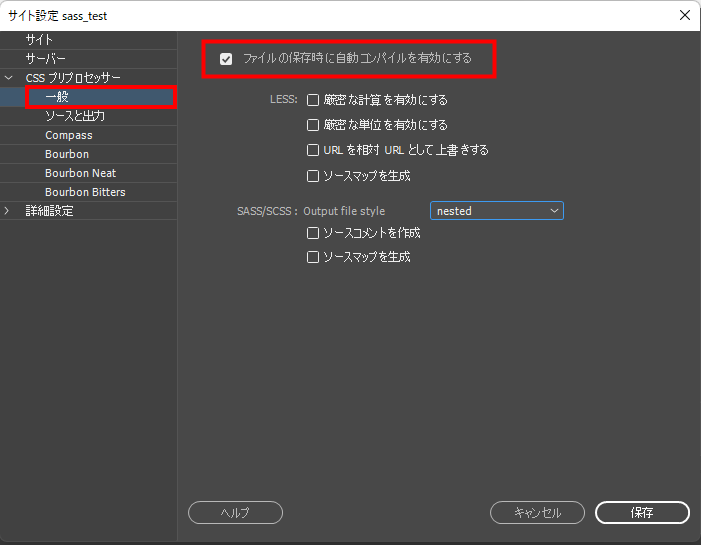This screenshot has width=701, height=545.
Task: Check URL を相対 URL として上書きする option
Action: coord(313,150)
